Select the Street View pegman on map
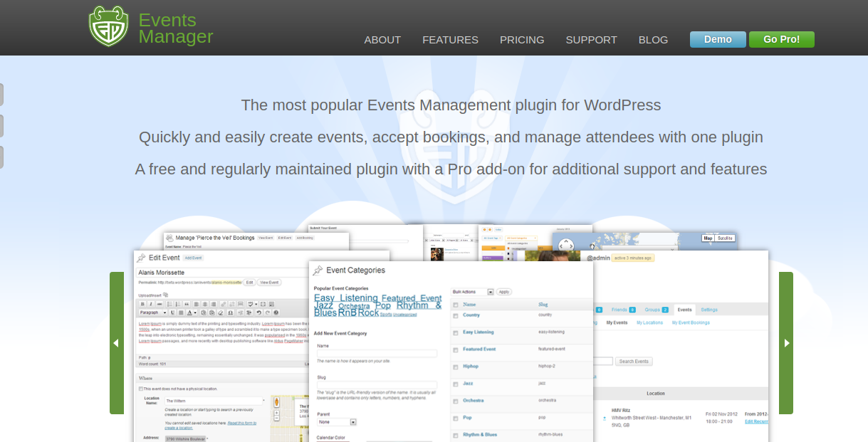 pos(277,402)
